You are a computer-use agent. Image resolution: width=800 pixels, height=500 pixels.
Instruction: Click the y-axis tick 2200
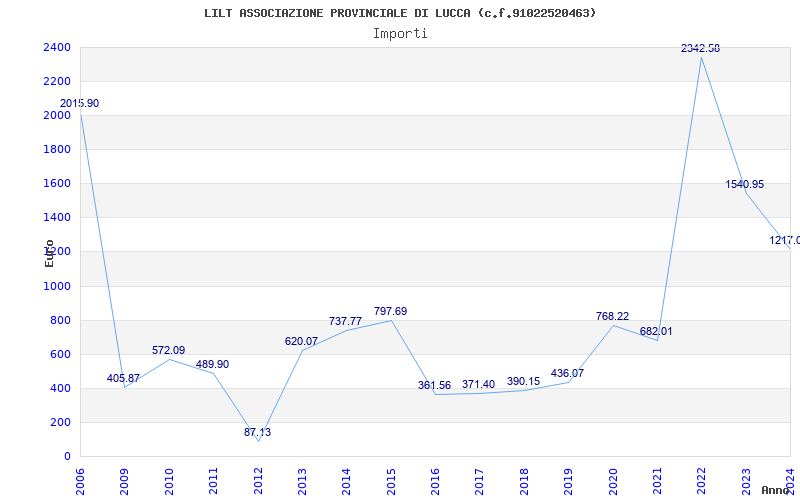pyautogui.click(x=57, y=82)
